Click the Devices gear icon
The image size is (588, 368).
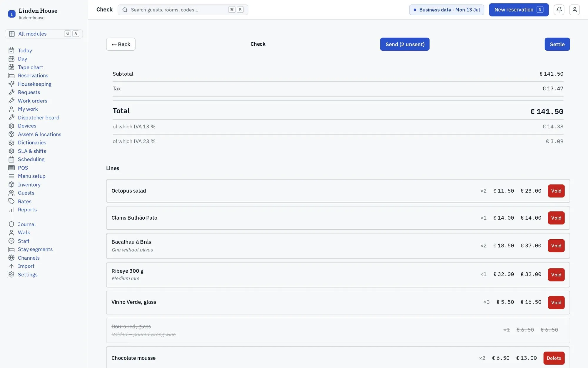pyautogui.click(x=11, y=126)
